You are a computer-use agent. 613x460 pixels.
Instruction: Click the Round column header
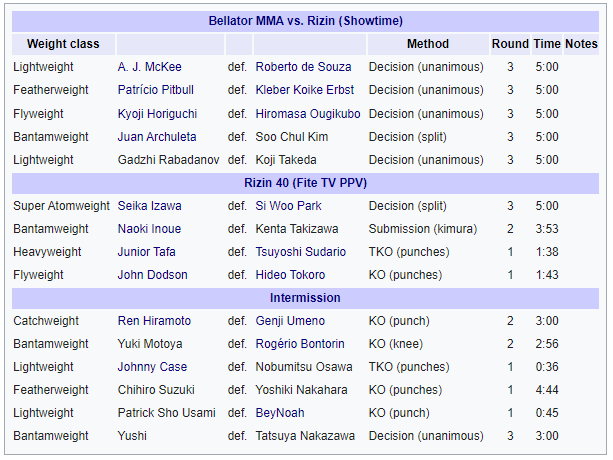click(x=510, y=44)
